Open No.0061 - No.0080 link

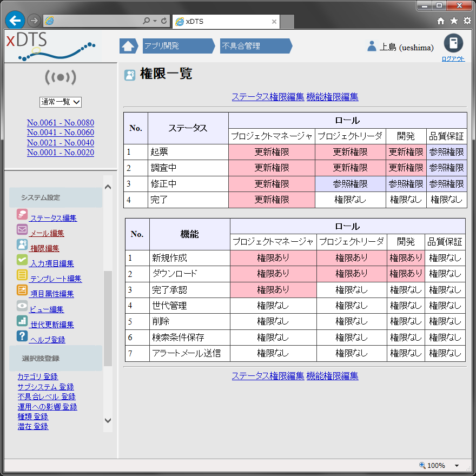61,123
